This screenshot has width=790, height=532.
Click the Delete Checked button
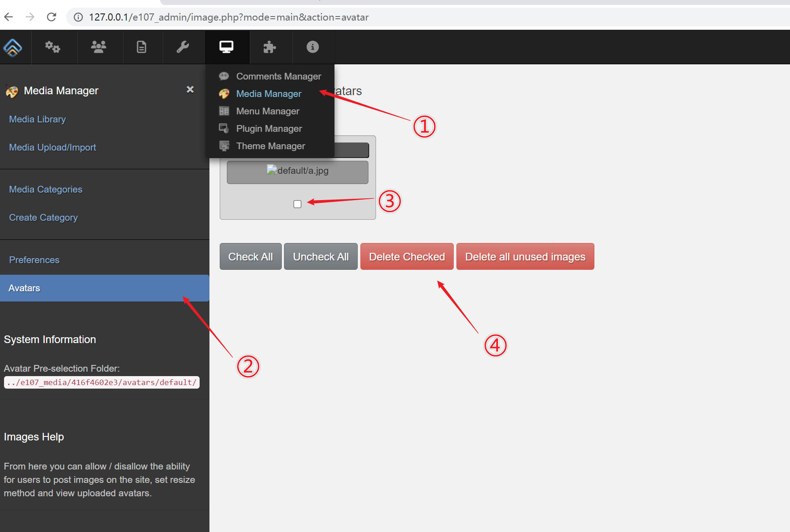click(407, 257)
